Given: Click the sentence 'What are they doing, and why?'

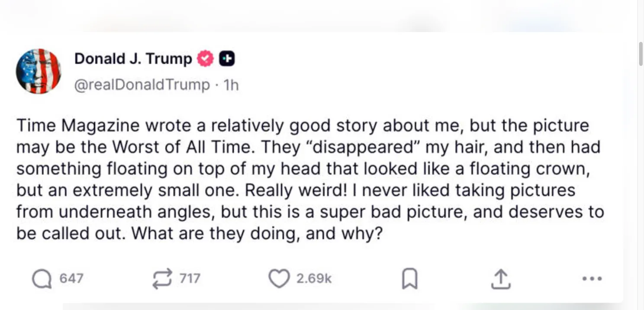Looking at the screenshot, I should [x=258, y=234].
